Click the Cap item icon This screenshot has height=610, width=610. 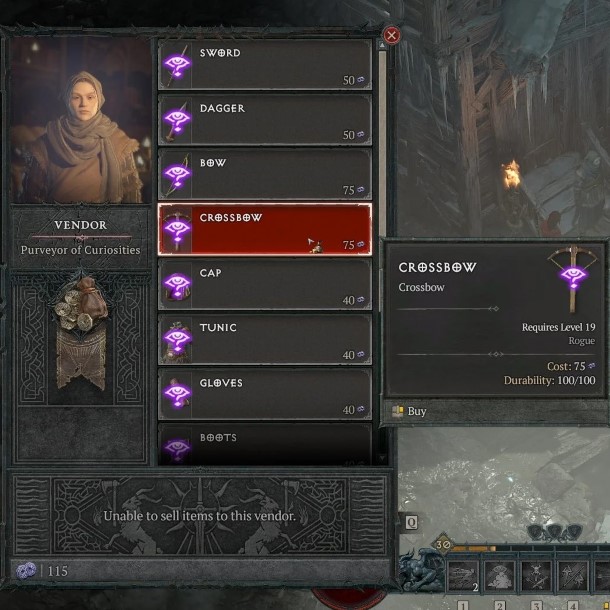[x=176, y=284]
